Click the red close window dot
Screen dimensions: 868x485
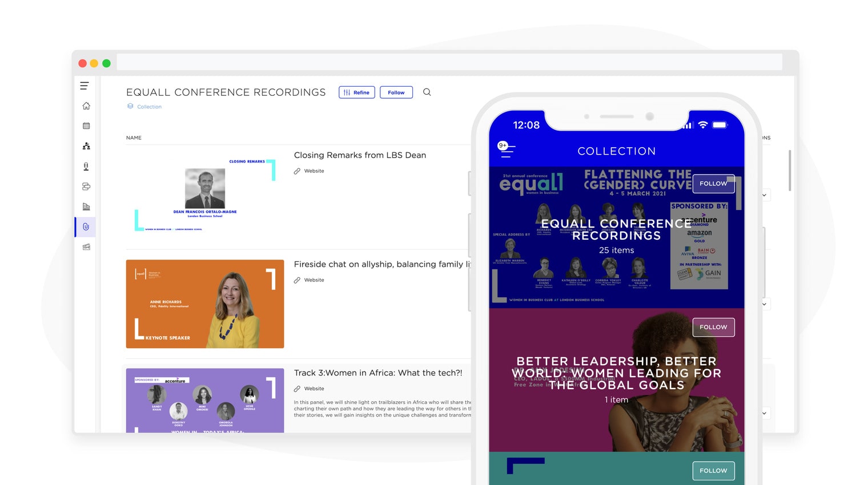[x=82, y=63]
